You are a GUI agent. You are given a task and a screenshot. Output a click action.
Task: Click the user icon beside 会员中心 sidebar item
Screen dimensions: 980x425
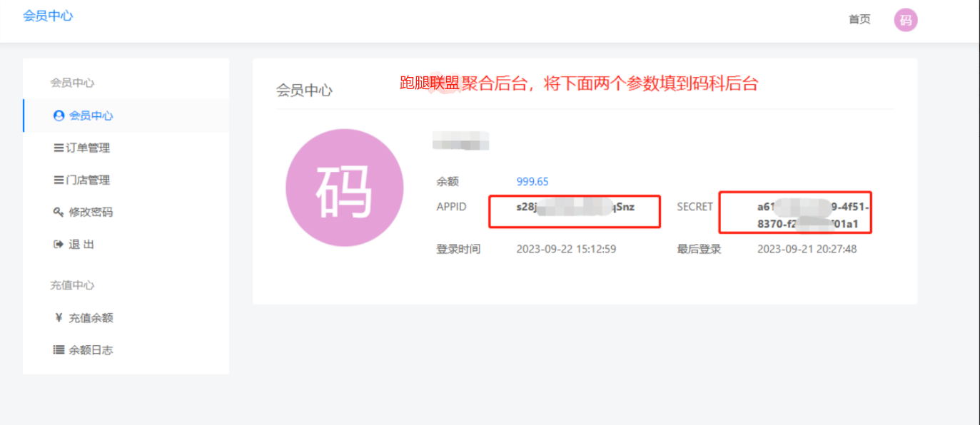[x=59, y=116]
